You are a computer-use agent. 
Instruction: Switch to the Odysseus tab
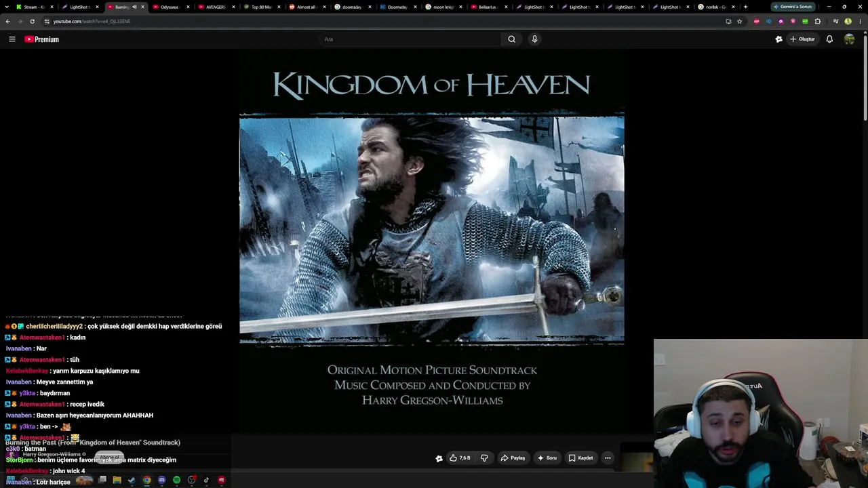pos(172,7)
